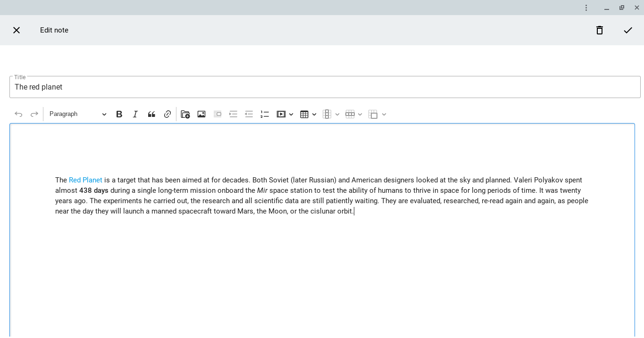Close the Edit note screen with X
Viewport: 644px width, 338px height.
17,30
